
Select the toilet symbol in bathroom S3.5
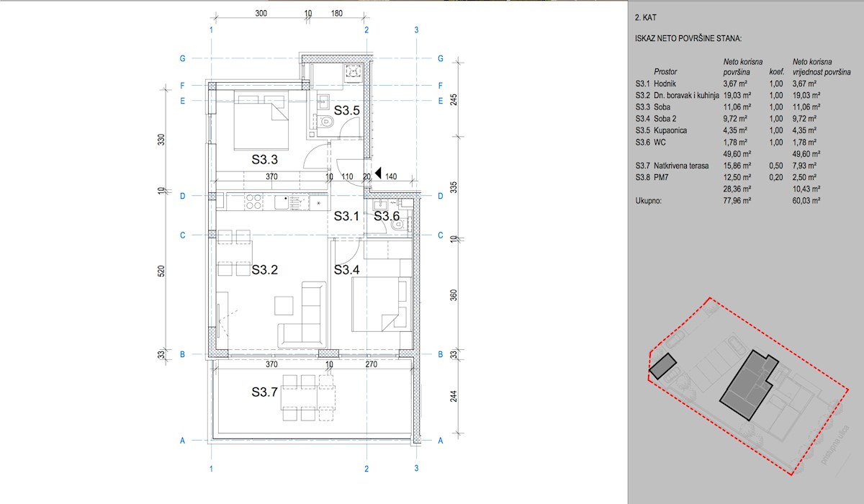(326, 123)
